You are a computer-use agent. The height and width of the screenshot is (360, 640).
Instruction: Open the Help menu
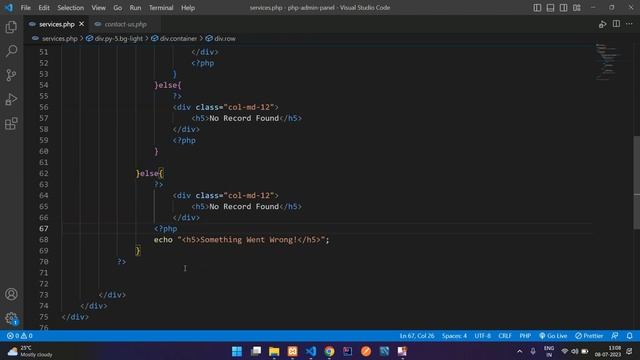click(x=188, y=7)
